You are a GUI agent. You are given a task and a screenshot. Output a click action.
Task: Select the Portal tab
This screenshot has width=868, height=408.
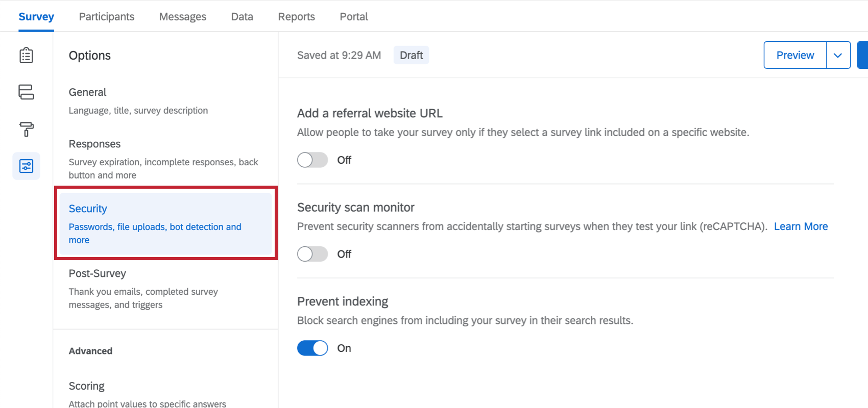coord(354,17)
